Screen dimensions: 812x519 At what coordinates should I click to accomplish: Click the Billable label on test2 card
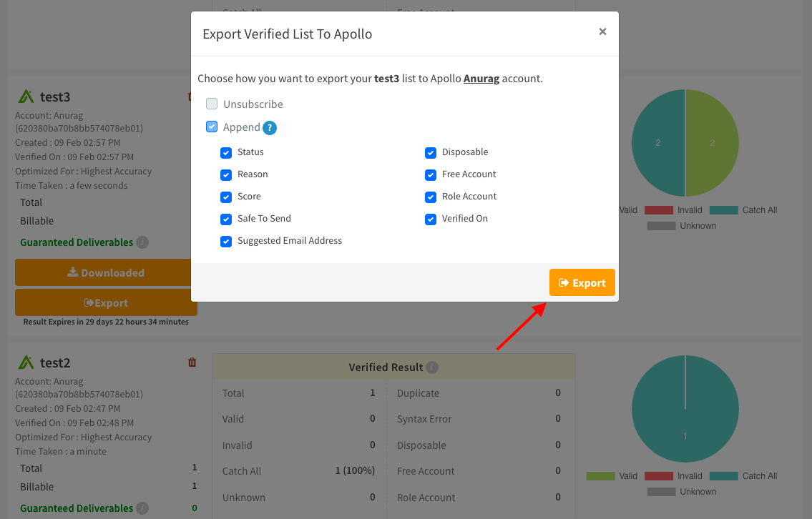pos(36,487)
